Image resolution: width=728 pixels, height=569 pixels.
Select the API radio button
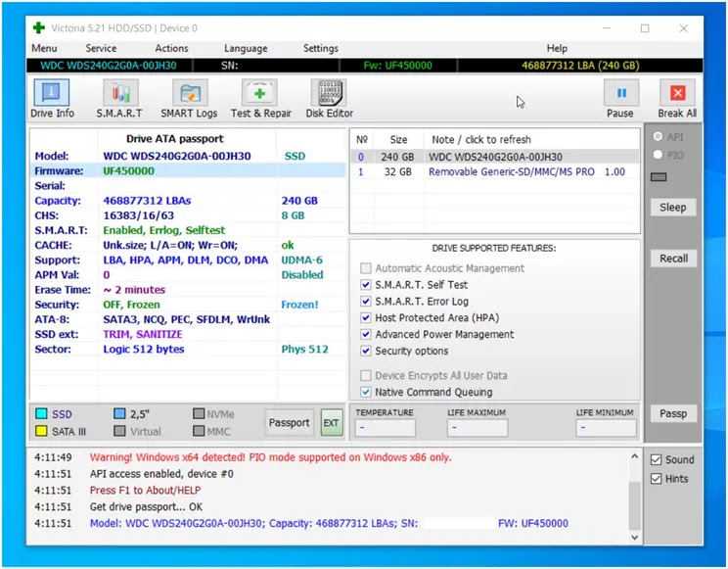(658, 136)
